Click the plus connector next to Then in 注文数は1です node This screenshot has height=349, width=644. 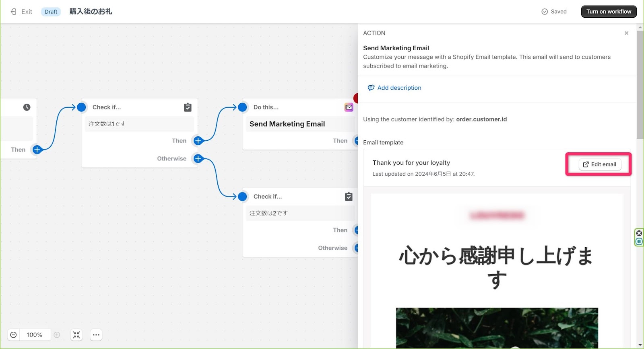coord(198,141)
